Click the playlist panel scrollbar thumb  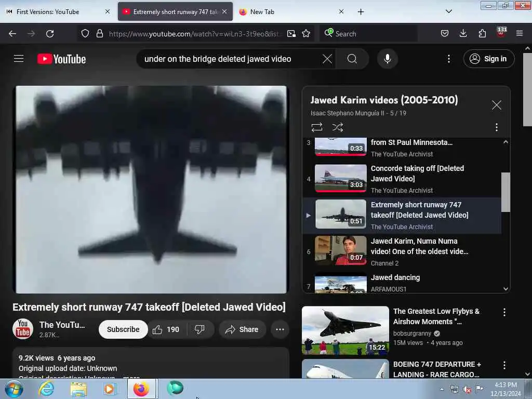tap(506, 192)
